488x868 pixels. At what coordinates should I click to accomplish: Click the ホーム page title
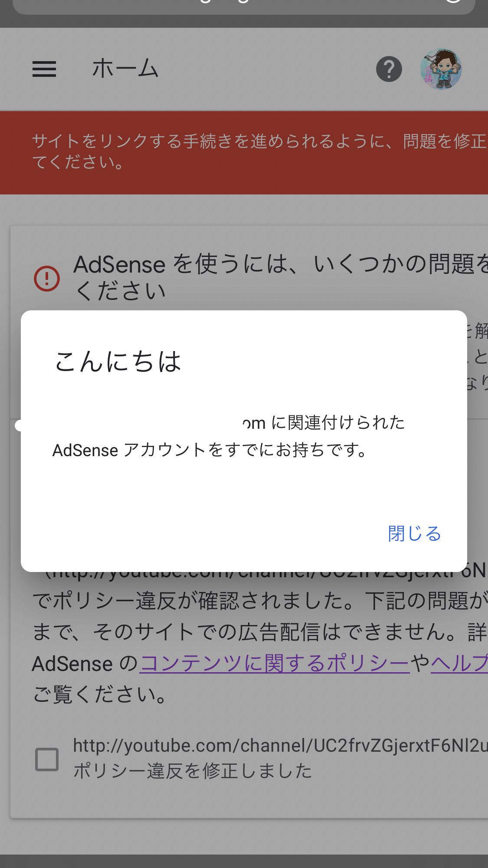[x=125, y=69]
